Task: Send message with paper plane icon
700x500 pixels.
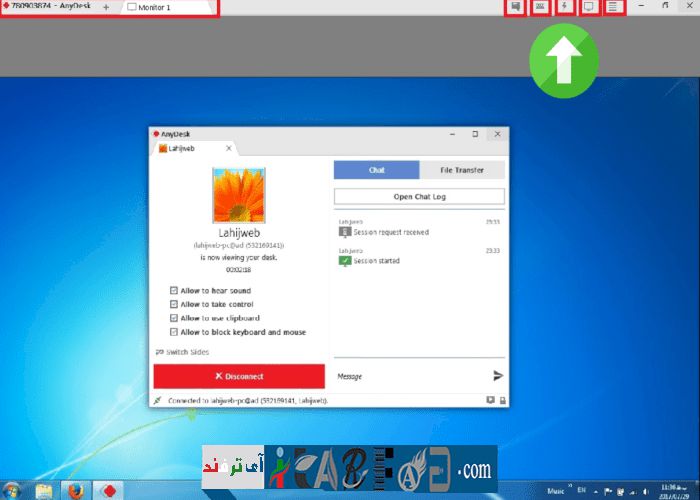Action: pyautogui.click(x=498, y=376)
